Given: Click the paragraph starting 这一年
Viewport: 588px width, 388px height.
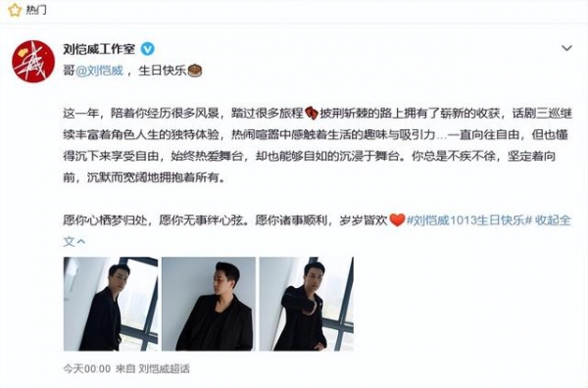Looking at the screenshot, I should pos(318,145).
